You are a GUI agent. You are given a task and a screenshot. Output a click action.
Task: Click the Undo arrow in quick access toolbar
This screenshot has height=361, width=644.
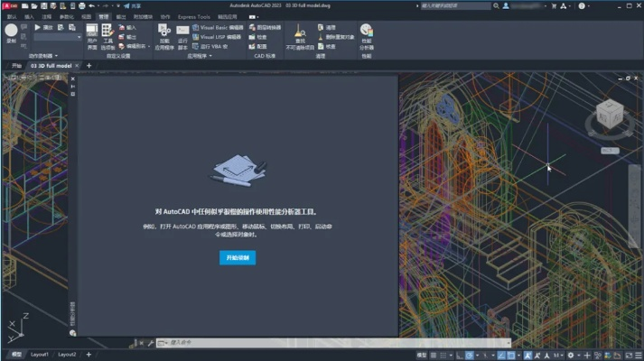pos(91,5)
